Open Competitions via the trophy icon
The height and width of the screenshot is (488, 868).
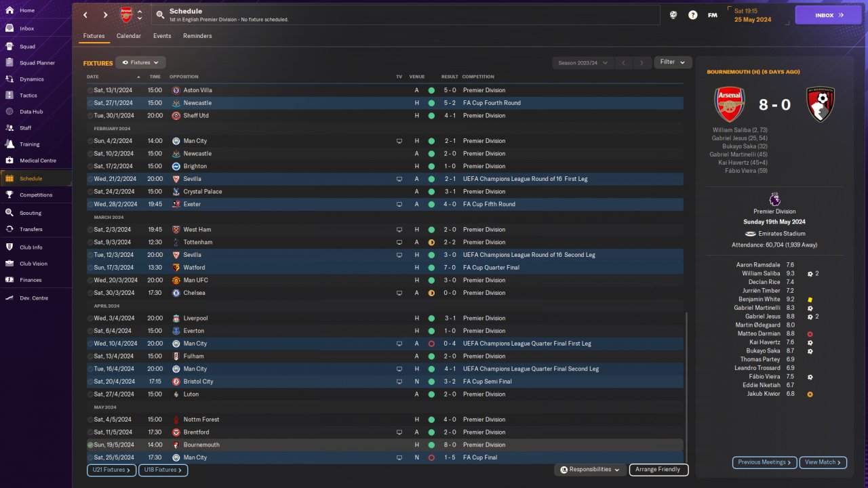tap(9, 195)
